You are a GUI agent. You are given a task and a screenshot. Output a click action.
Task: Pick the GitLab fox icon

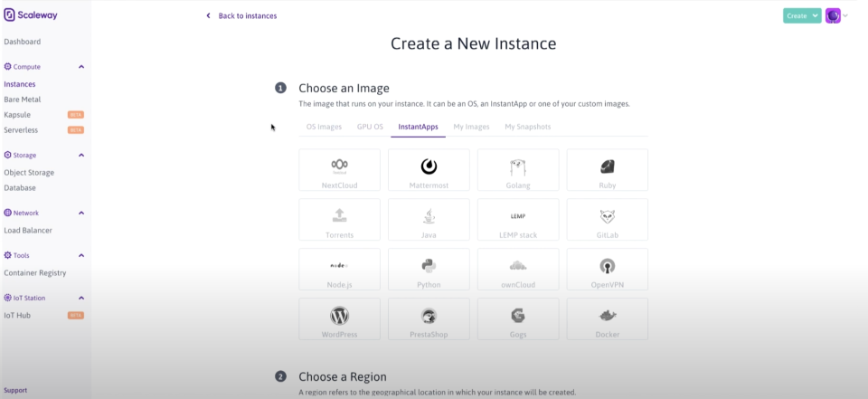tap(608, 217)
